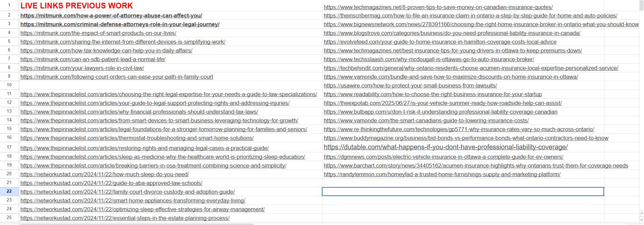The width and height of the screenshot is (644, 225).
Task: Open the techmagazines 8-proven-tips insurance-quotes link
Action: pos(438,7)
